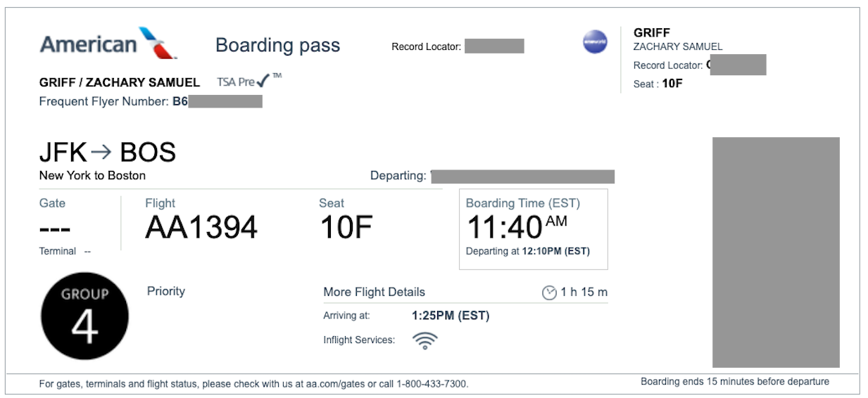Image resolution: width=868 pixels, height=398 pixels.
Task: Click the American Airlines eagle logo
Action: (x=158, y=42)
